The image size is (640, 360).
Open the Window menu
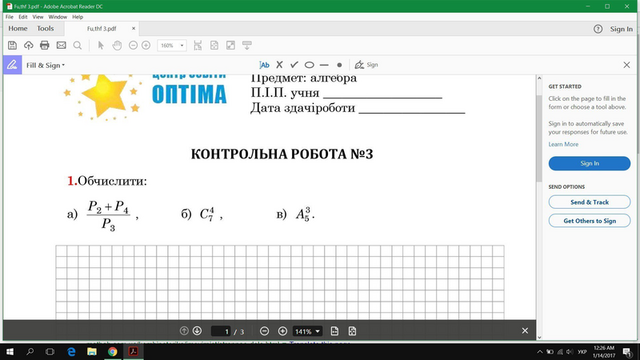pos(58,17)
